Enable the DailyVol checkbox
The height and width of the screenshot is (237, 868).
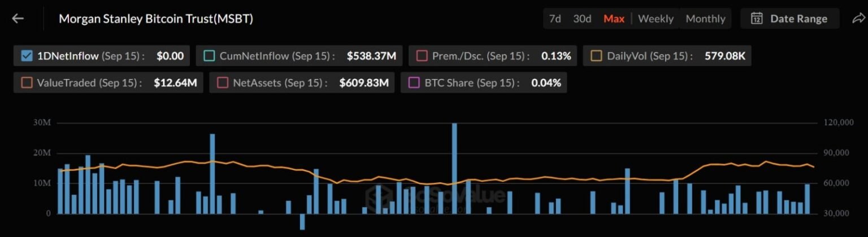tap(596, 56)
